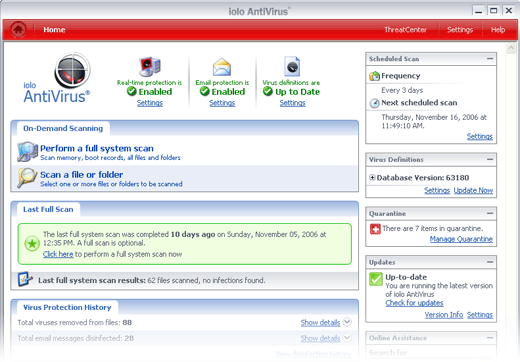Click the email protection envelope icon
The image size is (520, 362).
click(222, 67)
